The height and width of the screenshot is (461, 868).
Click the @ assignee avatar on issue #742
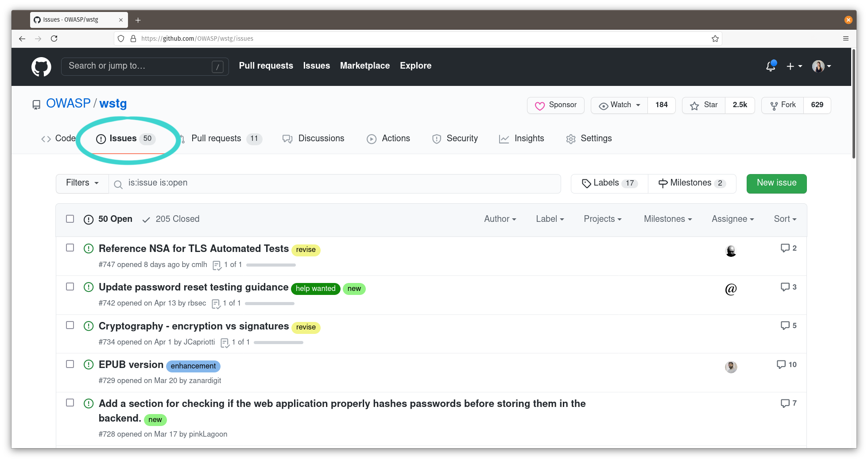[x=731, y=289]
